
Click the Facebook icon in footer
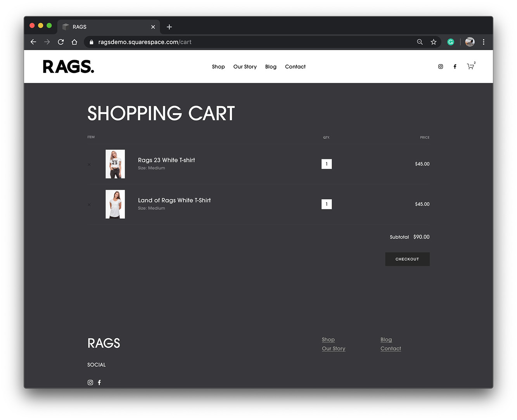(x=99, y=382)
